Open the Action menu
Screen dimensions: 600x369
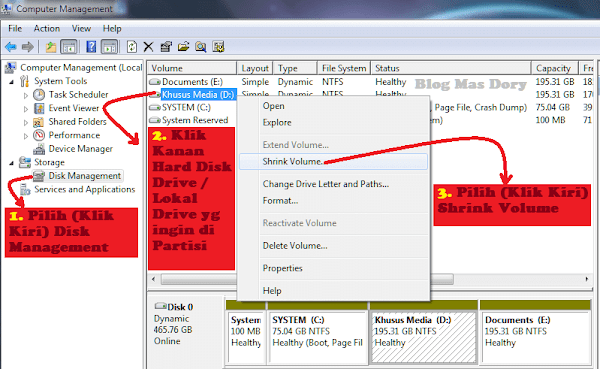coord(47,29)
